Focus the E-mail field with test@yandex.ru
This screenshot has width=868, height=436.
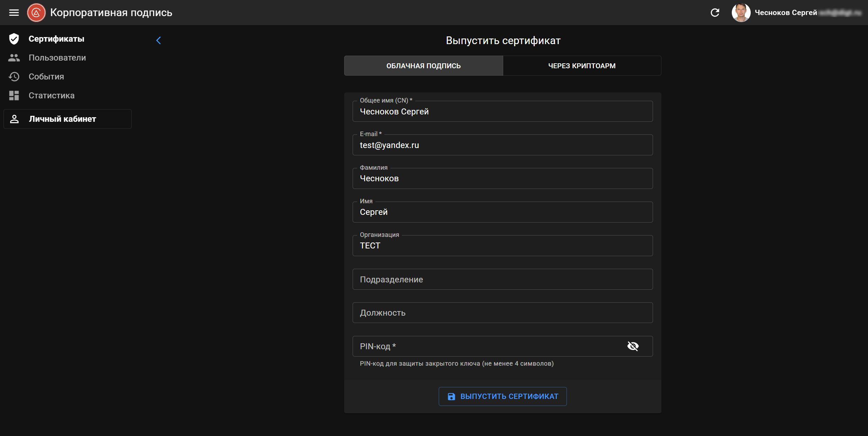coord(502,145)
